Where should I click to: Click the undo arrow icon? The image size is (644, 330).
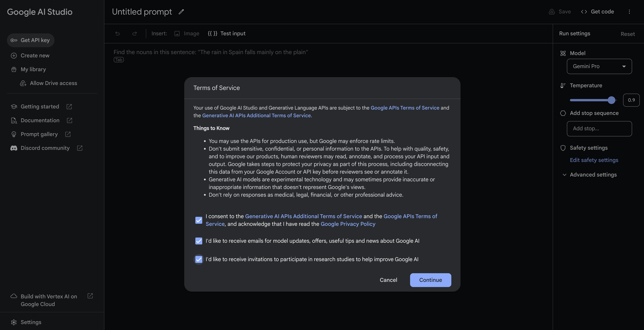[x=117, y=34]
